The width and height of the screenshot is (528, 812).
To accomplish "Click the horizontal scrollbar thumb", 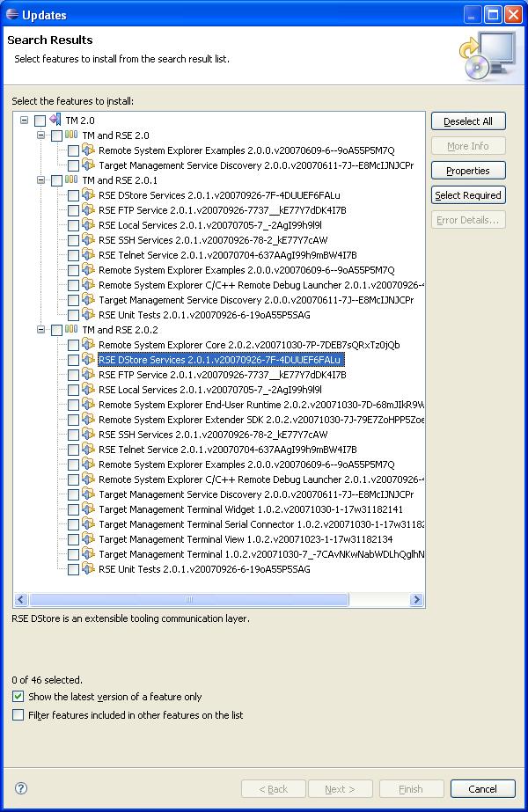I will 189,599.
